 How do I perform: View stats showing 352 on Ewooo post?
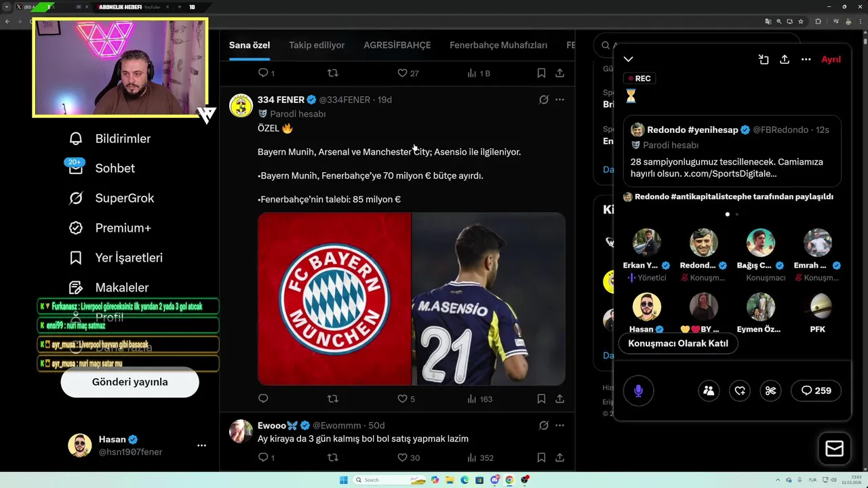coord(479,457)
